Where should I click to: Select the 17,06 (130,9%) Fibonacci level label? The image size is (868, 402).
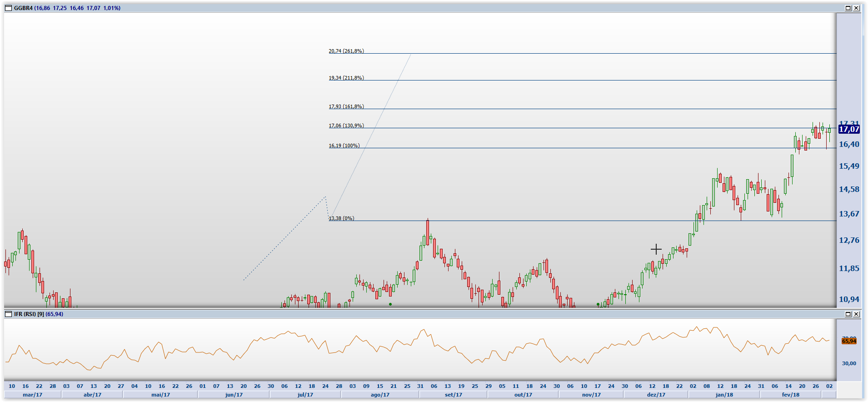pyautogui.click(x=346, y=126)
